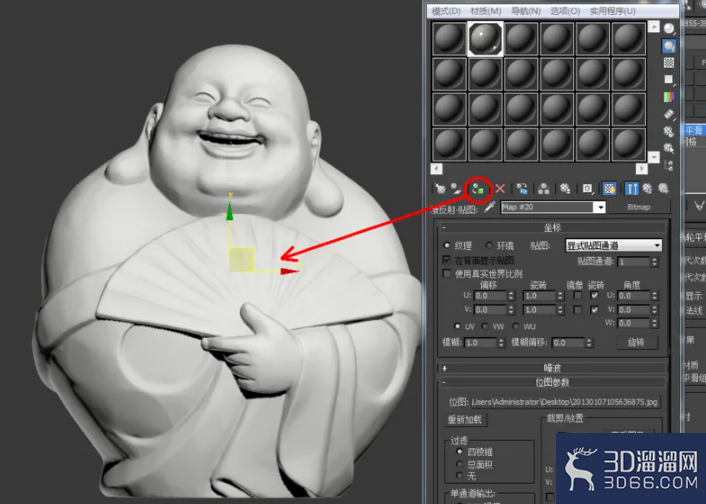The image size is (706, 504).
Task: Uncheck the V 瓷砖 tile checkbox
Action: pyautogui.click(x=594, y=310)
